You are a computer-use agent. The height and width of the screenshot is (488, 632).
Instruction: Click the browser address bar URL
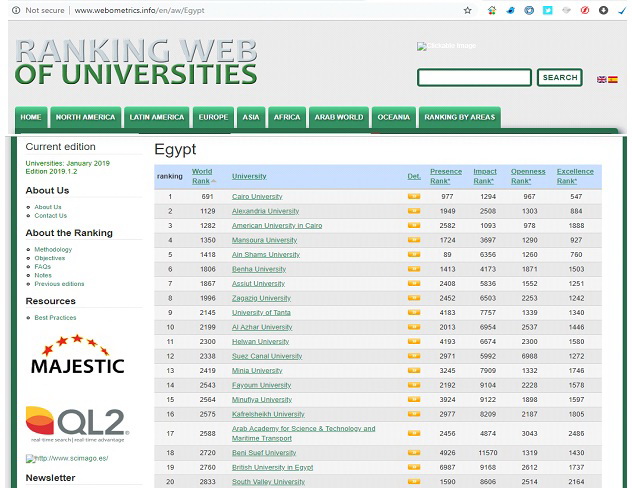tap(139, 10)
